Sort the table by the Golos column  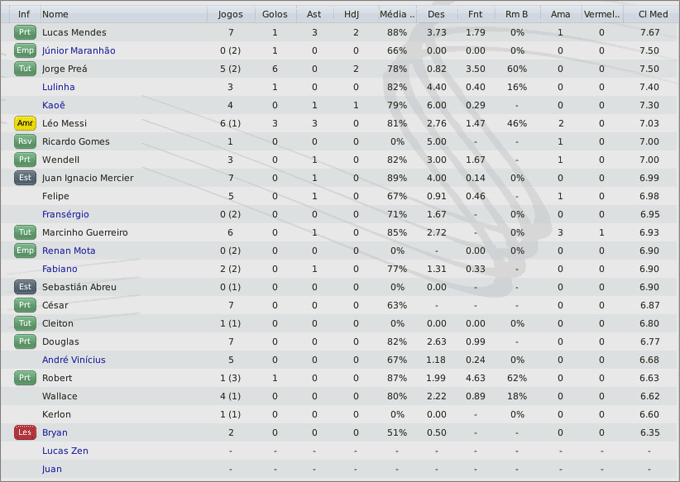pos(274,14)
